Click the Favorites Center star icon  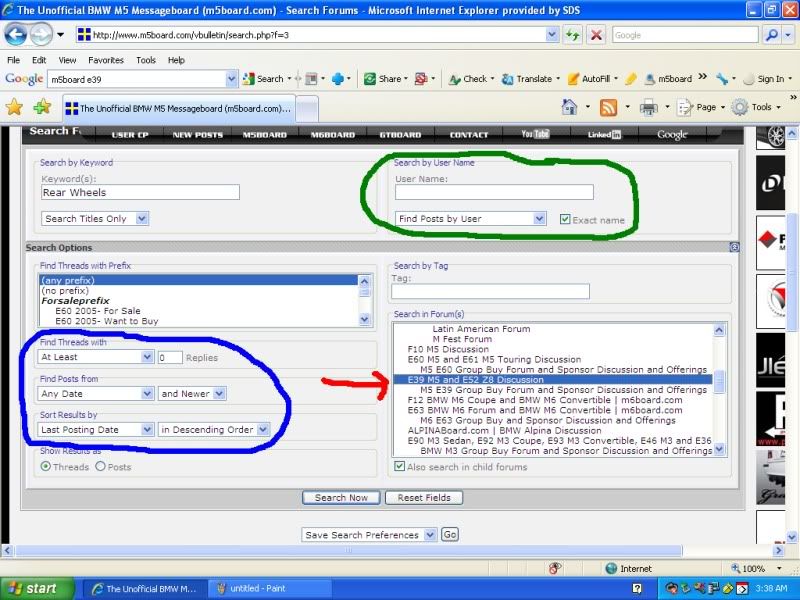[14, 107]
